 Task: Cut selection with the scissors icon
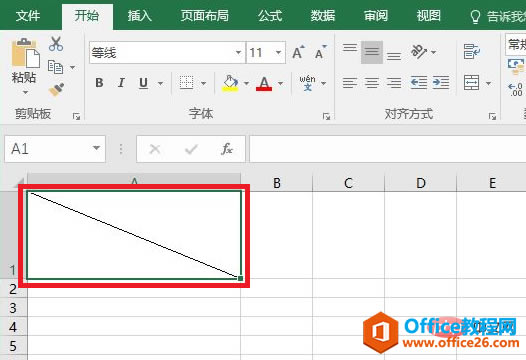pos(56,44)
